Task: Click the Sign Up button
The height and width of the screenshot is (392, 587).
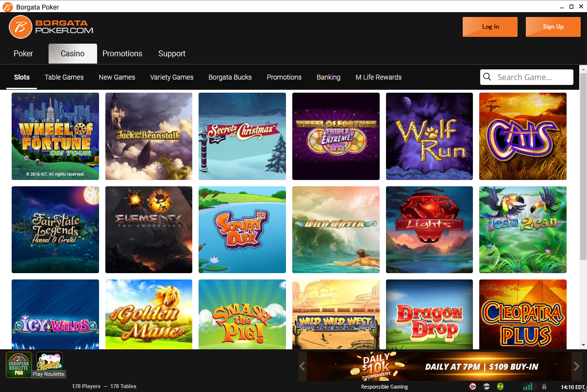Action: pyautogui.click(x=553, y=27)
